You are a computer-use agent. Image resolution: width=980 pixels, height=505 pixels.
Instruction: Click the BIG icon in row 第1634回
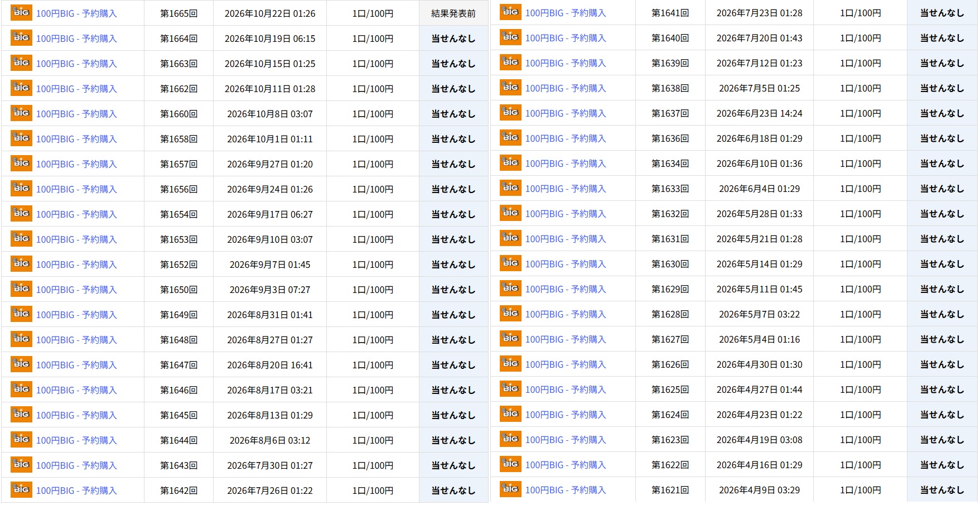(510, 163)
